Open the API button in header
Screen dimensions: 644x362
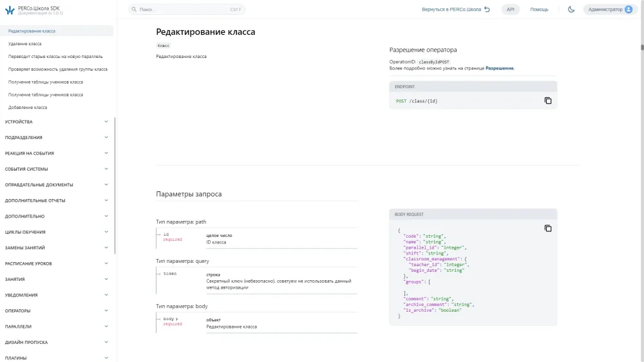click(510, 9)
